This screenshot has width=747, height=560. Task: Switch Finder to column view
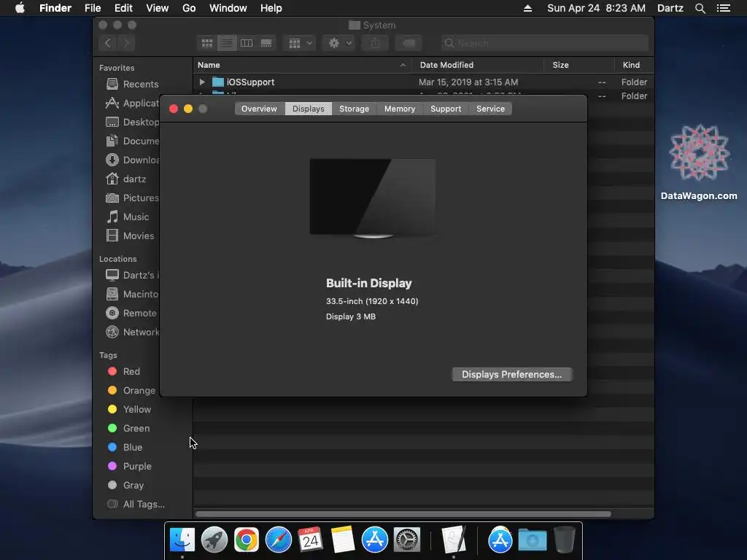247,43
